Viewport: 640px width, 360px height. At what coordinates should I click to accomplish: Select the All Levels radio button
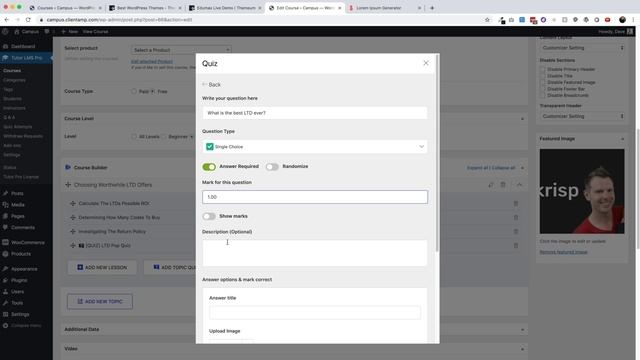[x=134, y=136]
